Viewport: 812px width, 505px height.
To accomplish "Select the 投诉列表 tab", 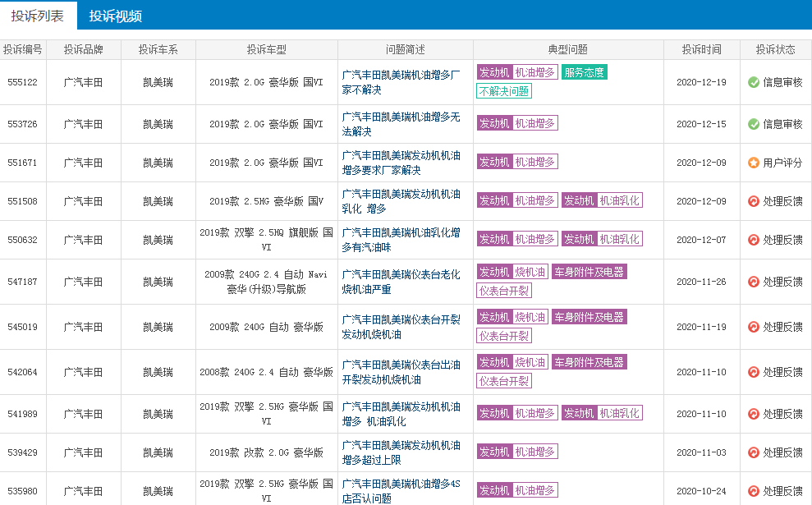I will pos(38,16).
